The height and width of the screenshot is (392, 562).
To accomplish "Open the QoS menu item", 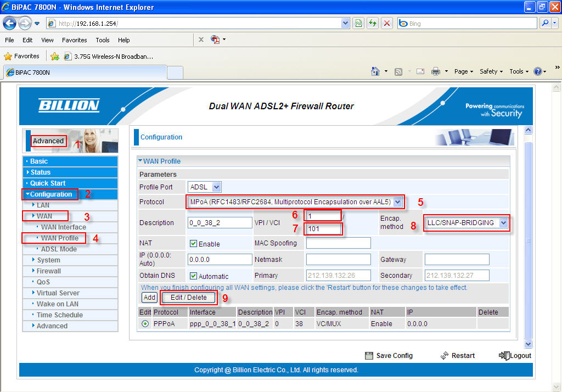I will point(70,282).
